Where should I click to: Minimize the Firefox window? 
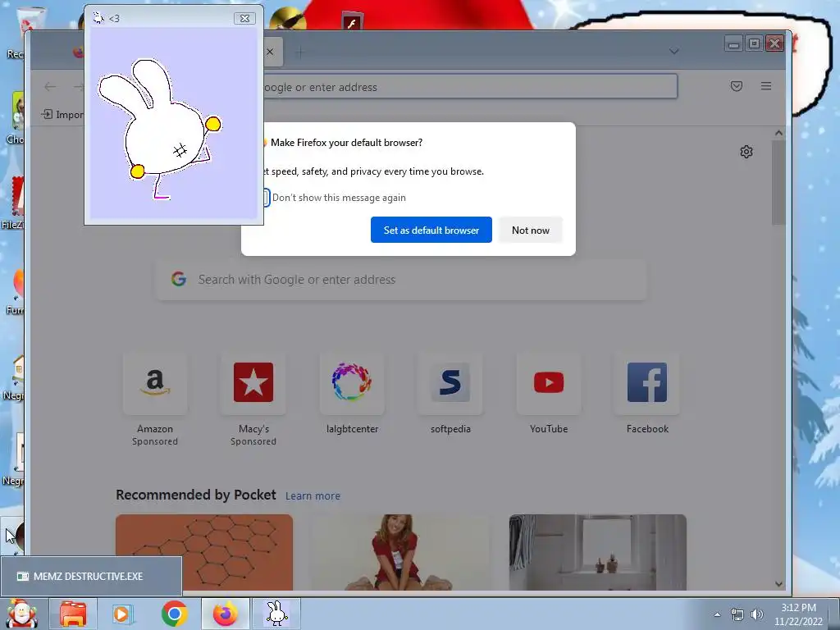[x=734, y=43]
